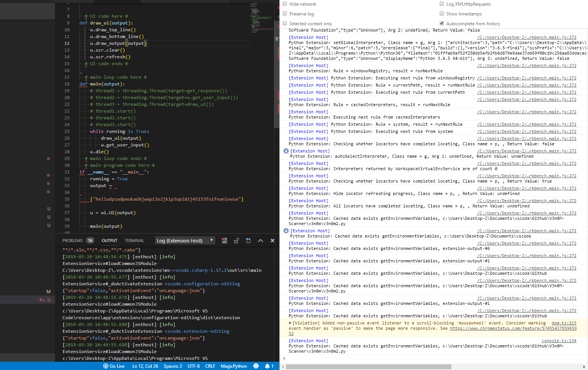Click Go Live in the status bar
The height and width of the screenshot is (370, 588).
(114, 366)
